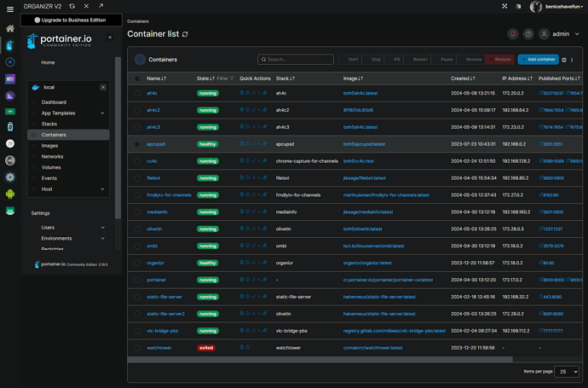Open the table three-dot options menu
This screenshot has width=588, height=388.
(572, 60)
